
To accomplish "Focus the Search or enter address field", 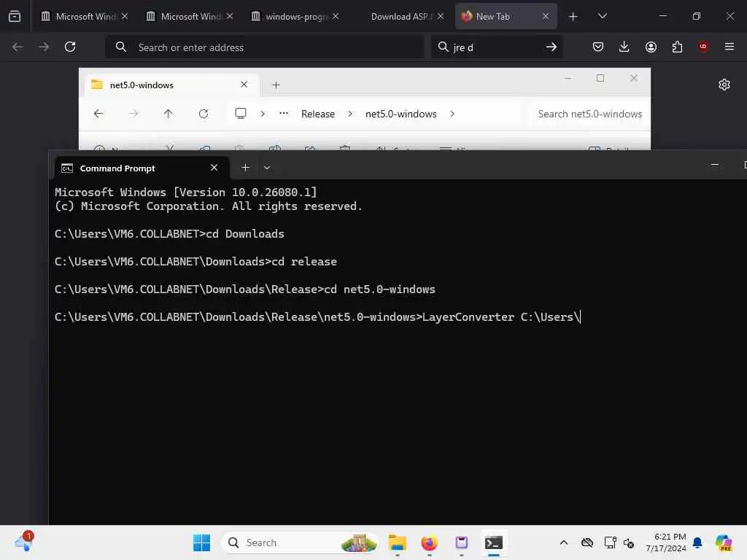I will click(x=264, y=47).
